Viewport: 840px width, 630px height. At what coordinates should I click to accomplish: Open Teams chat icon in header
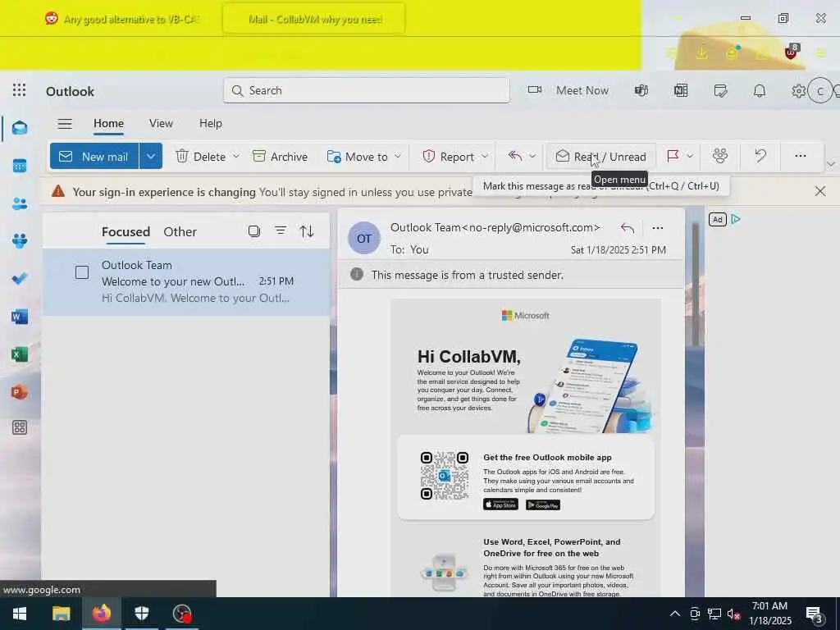click(x=641, y=90)
